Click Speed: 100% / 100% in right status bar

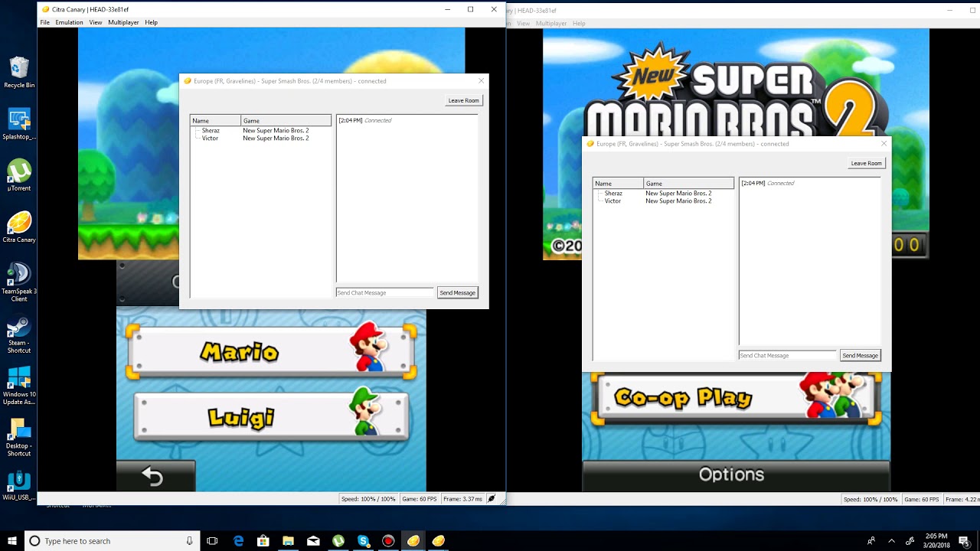(871, 500)
